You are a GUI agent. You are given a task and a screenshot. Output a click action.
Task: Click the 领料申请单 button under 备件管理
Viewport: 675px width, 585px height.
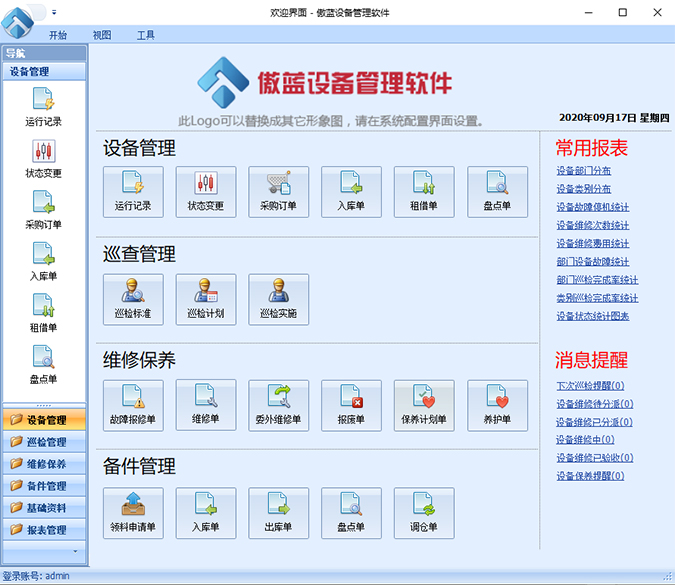(133, 512)
